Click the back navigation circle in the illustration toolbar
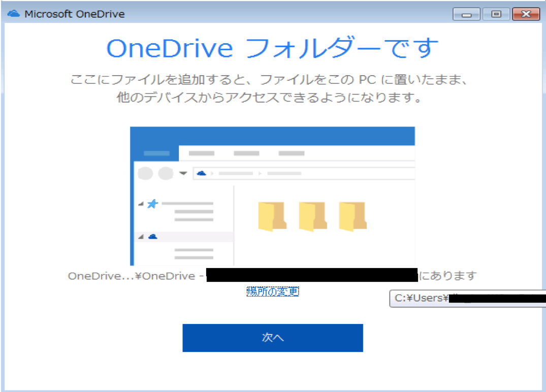Viewport: 546px width, 392px height. point(145,173)
